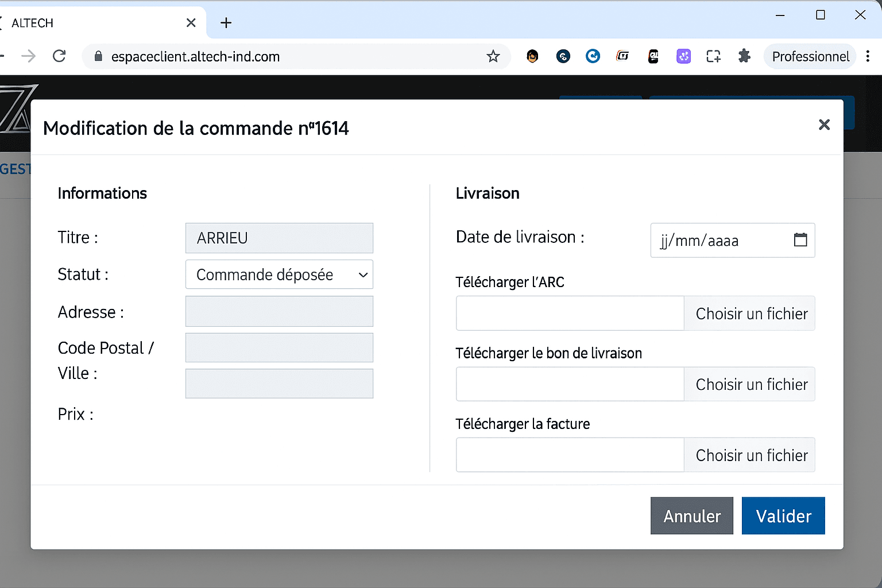Click the Annuler button
This screenshot has width=882, height=588.
[691, 516]
